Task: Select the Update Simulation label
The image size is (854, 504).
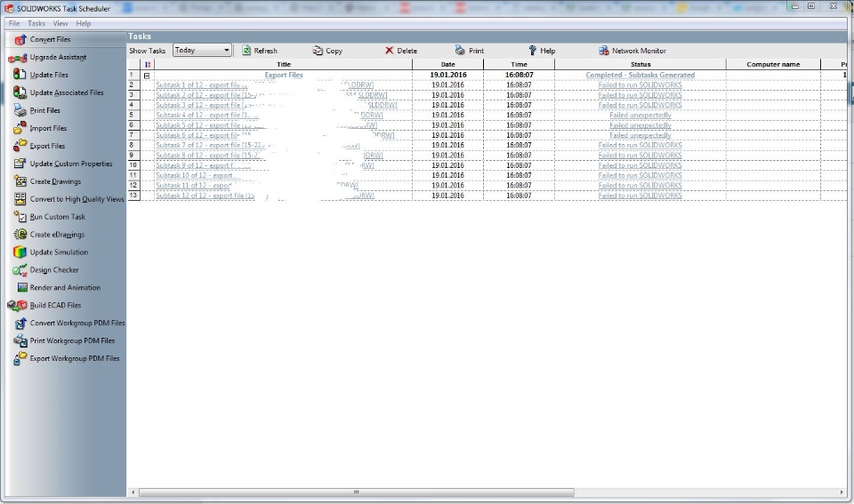Action: pos(59,252)
